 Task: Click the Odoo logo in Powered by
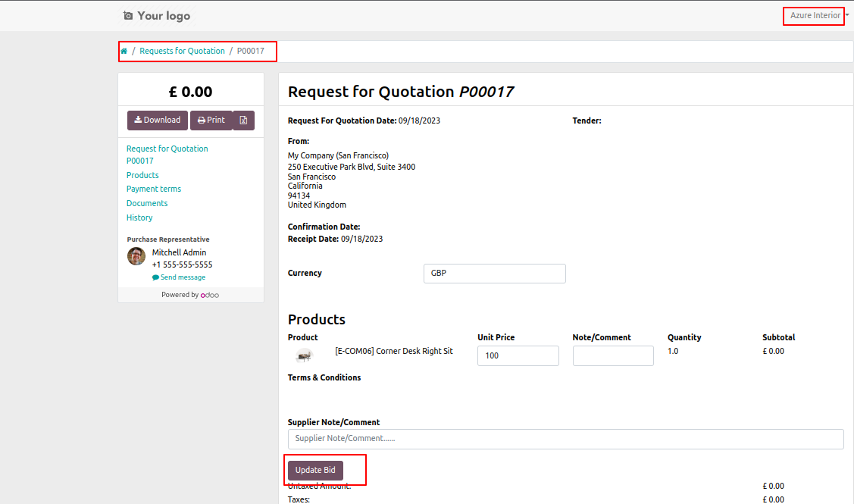pyautogui.click(x=210, y=295)
